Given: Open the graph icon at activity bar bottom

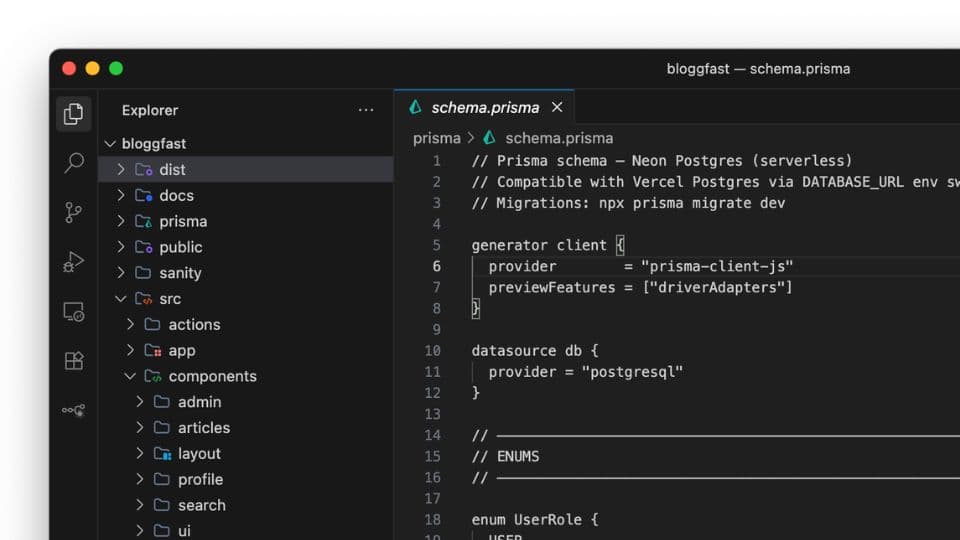Looking at the screenshot, I should [73, 410].
